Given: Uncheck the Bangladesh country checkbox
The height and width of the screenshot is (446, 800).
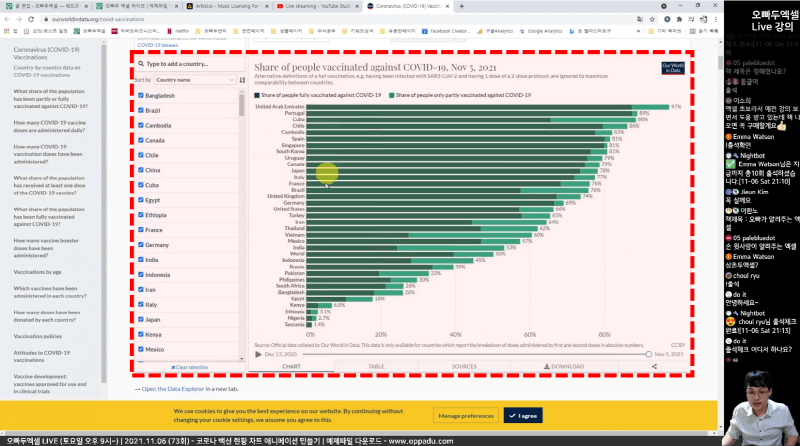Looking at the screenshot, I should pyautogui.click(x=140, y=96).
